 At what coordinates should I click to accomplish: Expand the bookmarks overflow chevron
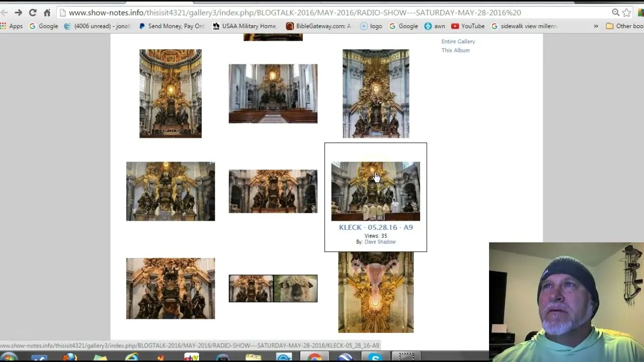pos(596,26)
